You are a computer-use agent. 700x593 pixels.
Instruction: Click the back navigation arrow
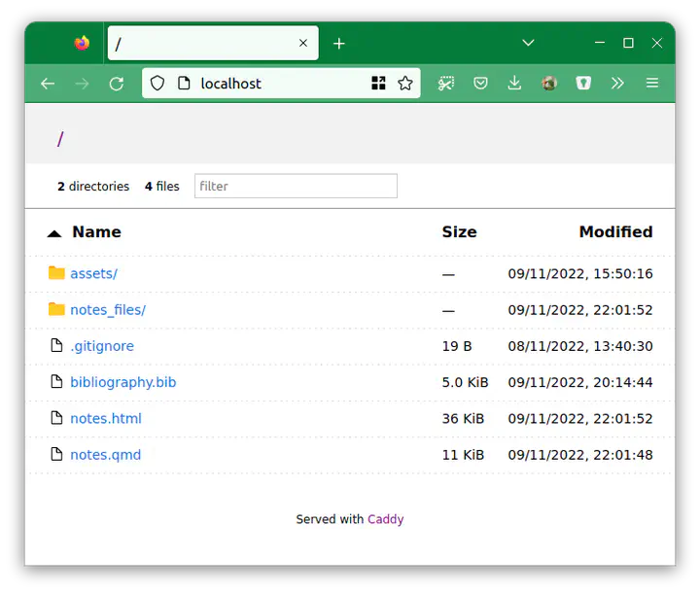48,84
